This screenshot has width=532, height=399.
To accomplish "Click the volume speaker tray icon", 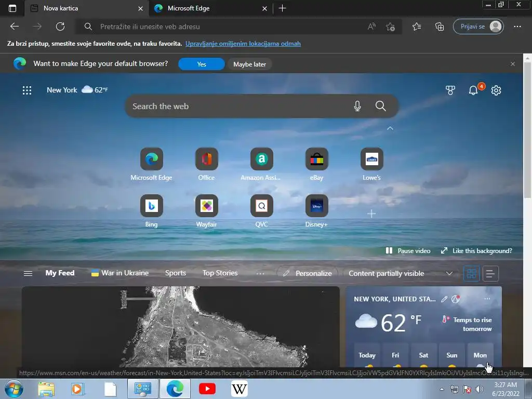I will tap(479, 389).
